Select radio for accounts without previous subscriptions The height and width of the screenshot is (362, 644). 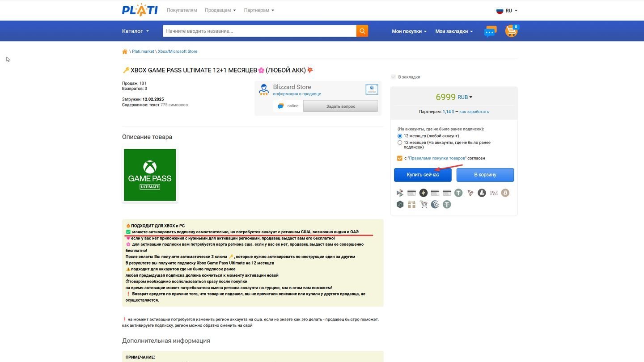click(x=400, y=143)
